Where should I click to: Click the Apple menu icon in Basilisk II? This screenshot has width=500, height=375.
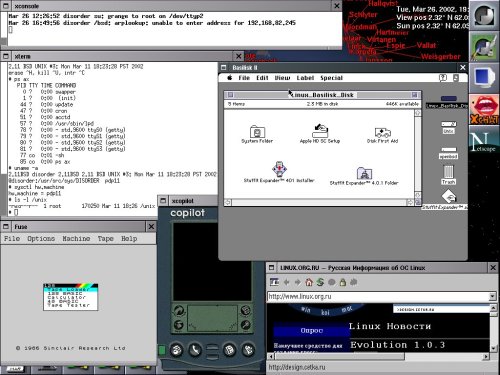(230, 78)
